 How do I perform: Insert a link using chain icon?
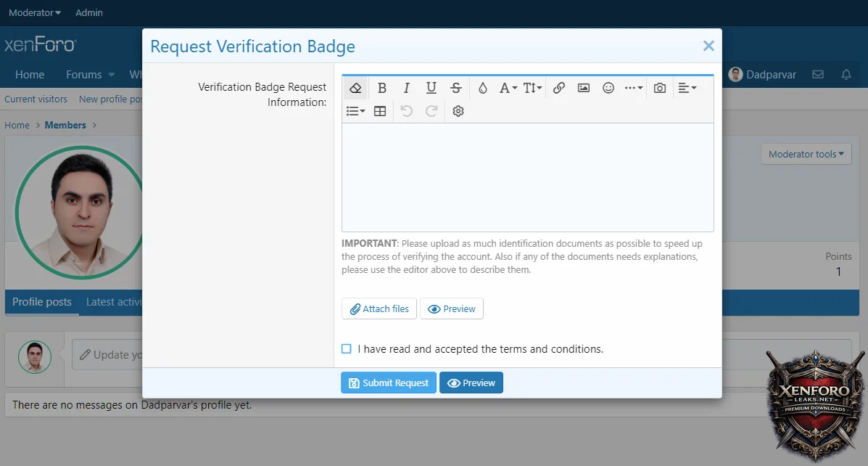(x=559, y=88)
